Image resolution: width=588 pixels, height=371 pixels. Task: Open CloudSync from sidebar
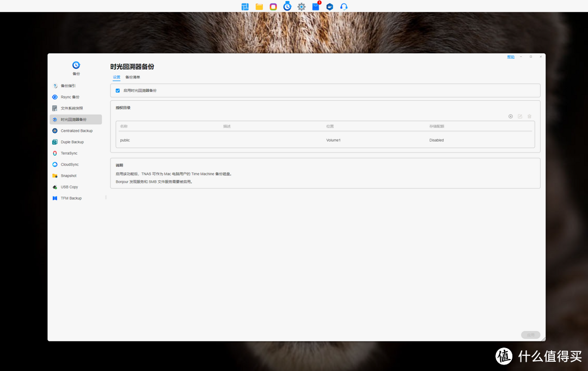tap(70, 165)
